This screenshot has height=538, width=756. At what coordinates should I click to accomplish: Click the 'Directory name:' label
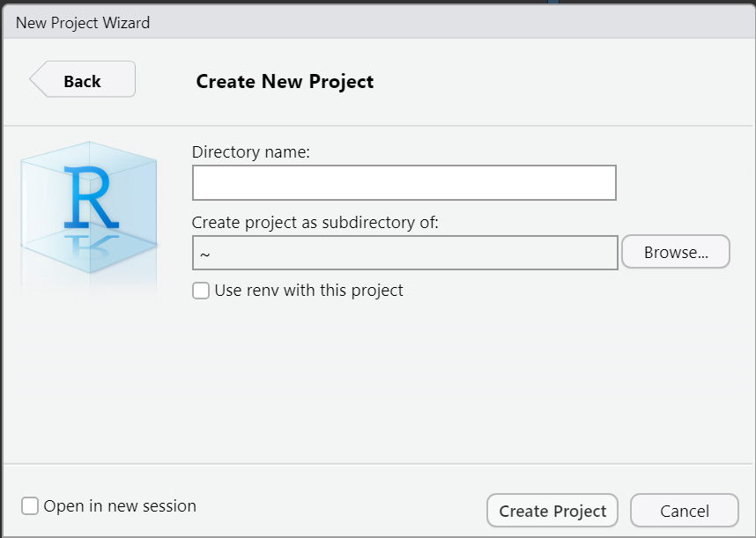click(x=251, y=152)
